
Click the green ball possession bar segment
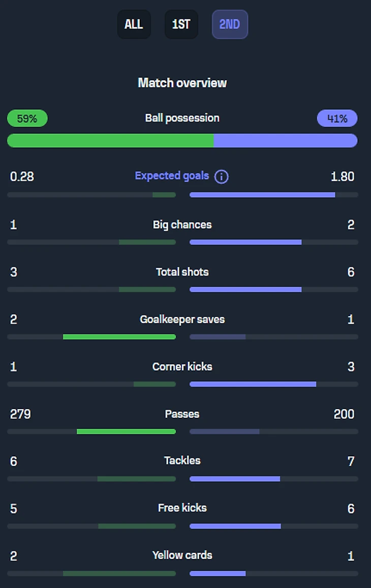110,141
